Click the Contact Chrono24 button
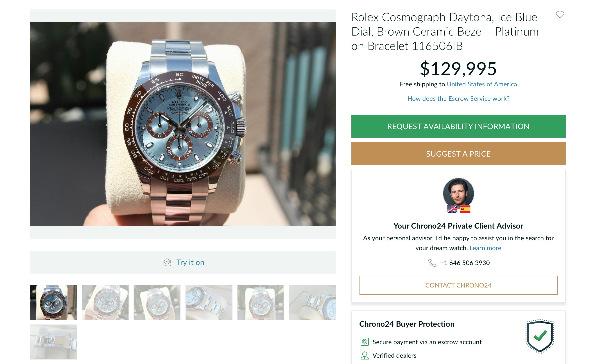This screenshot has width=606, height=364. 458,285
